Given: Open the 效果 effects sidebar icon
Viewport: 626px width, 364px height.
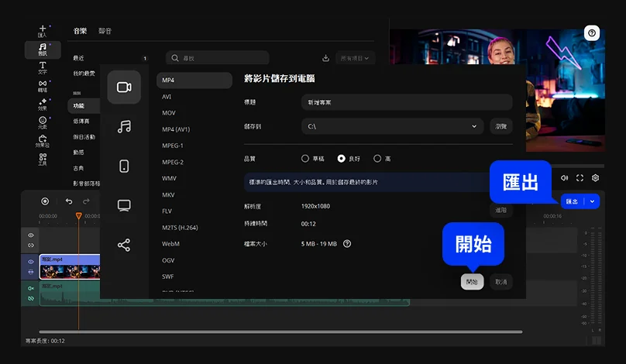Looking at the screenshot, I should pos(43,105).
